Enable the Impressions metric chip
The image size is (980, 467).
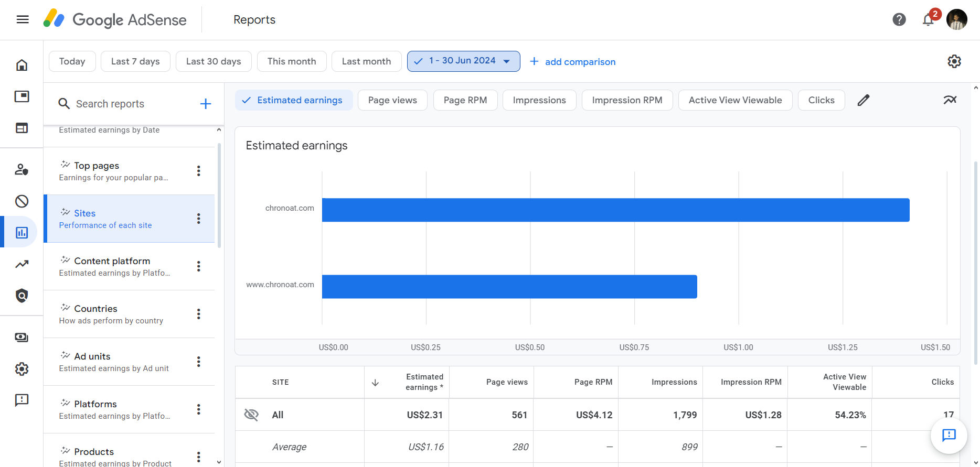539,100
